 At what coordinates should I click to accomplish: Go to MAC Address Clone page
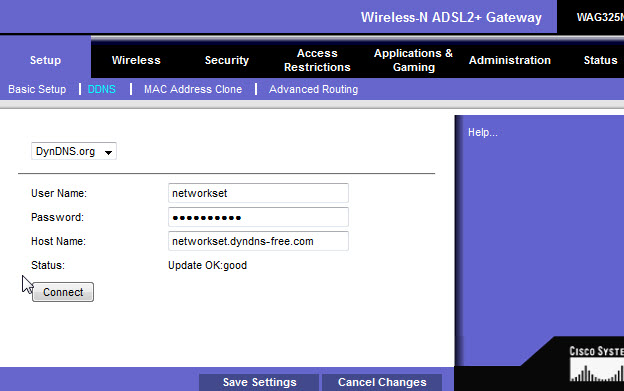193,89
